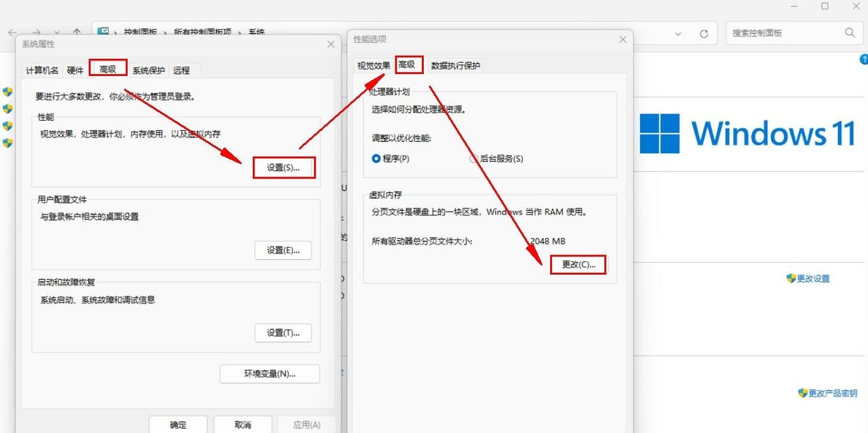
Task: Click 更改(C)... under 虚拟内存
Action: click(x=578, y=265)
